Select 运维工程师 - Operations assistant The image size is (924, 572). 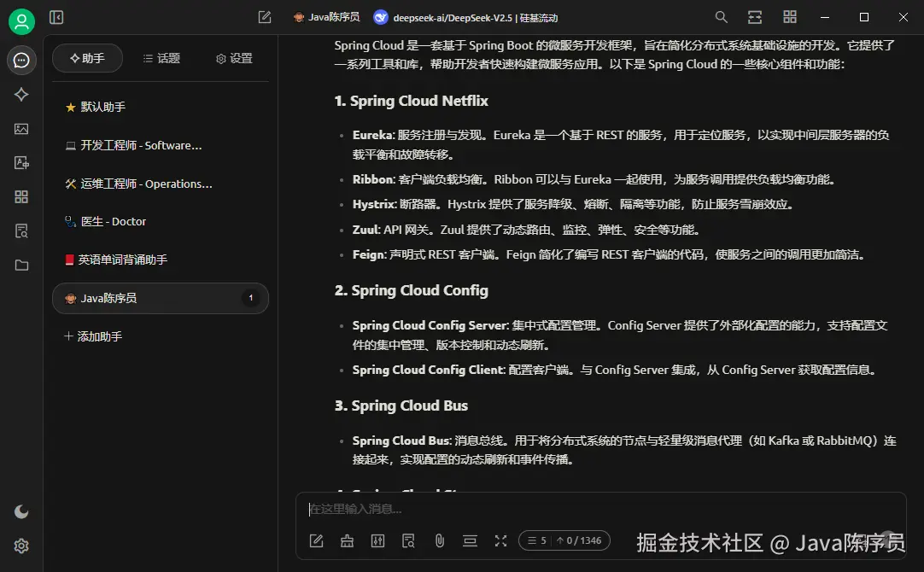(x=161, y=184)
